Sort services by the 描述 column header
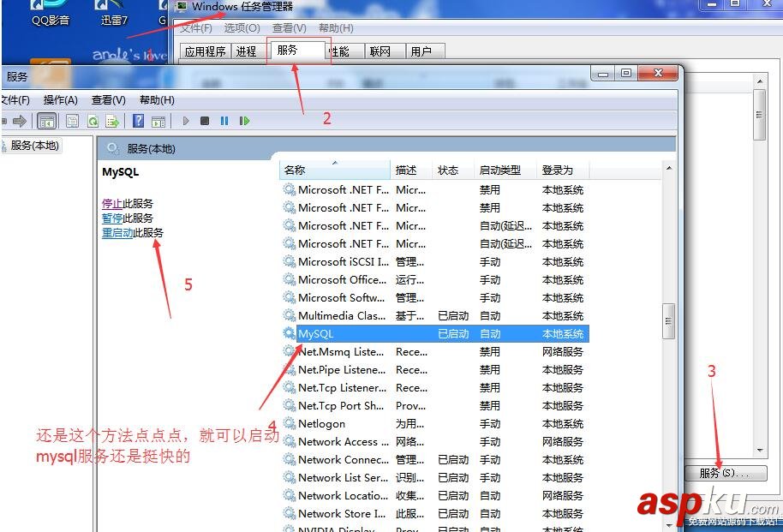Screen dimensions: 783x532 (410, 170)
